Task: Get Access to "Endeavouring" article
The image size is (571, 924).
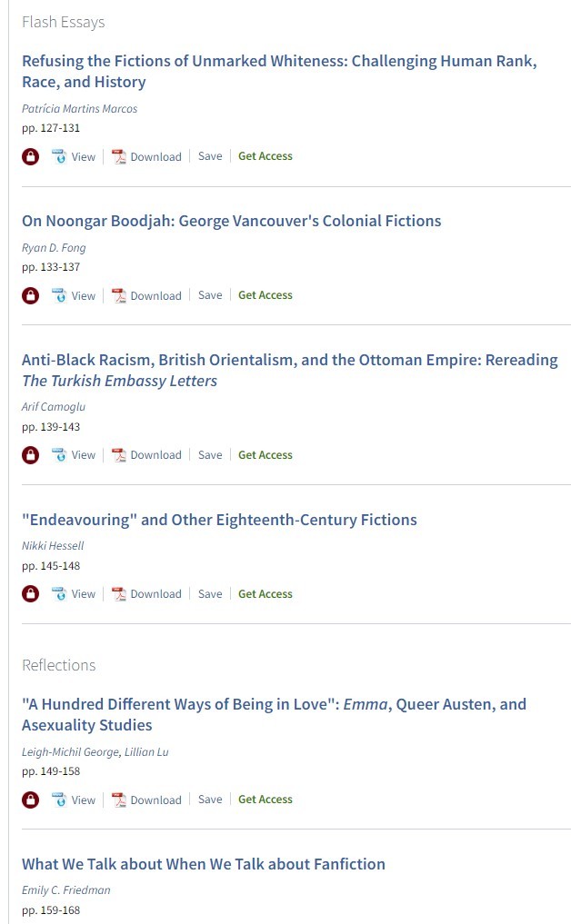Action: click(x=265, y=594)
